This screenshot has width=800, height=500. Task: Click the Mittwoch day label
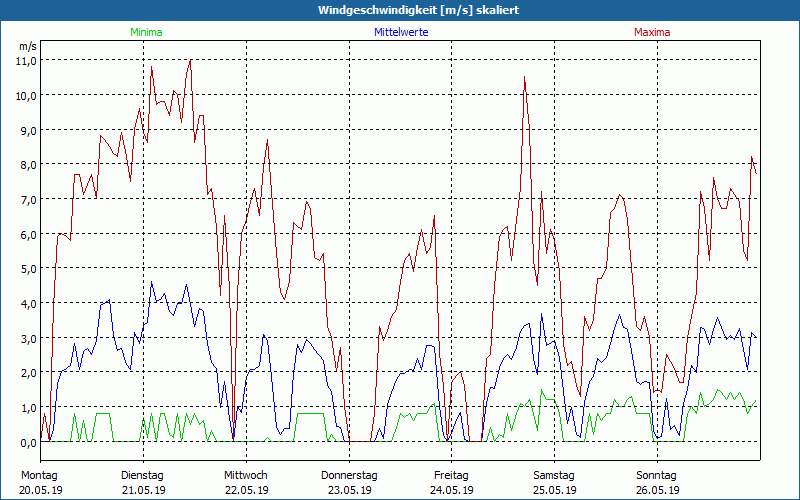[245, 475]
